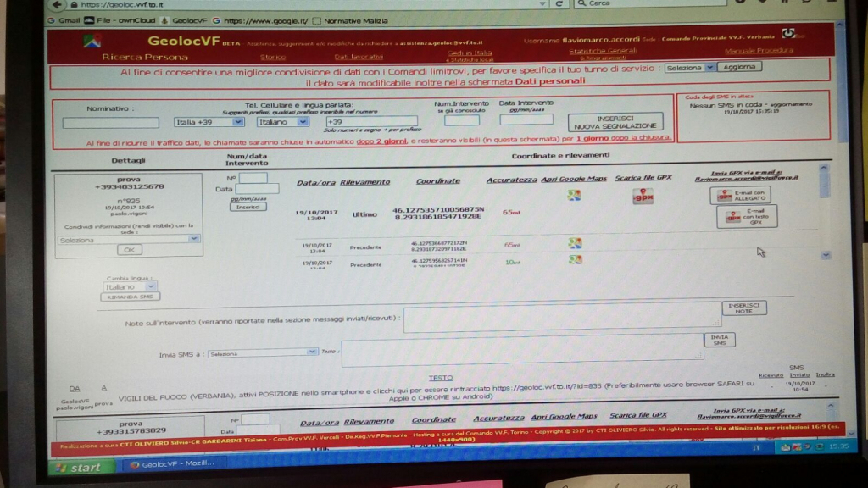This screenshot has width=868, height=488.
Task: Click the IT language indicator in the taskbar
Action: click(x=756, y=447)
